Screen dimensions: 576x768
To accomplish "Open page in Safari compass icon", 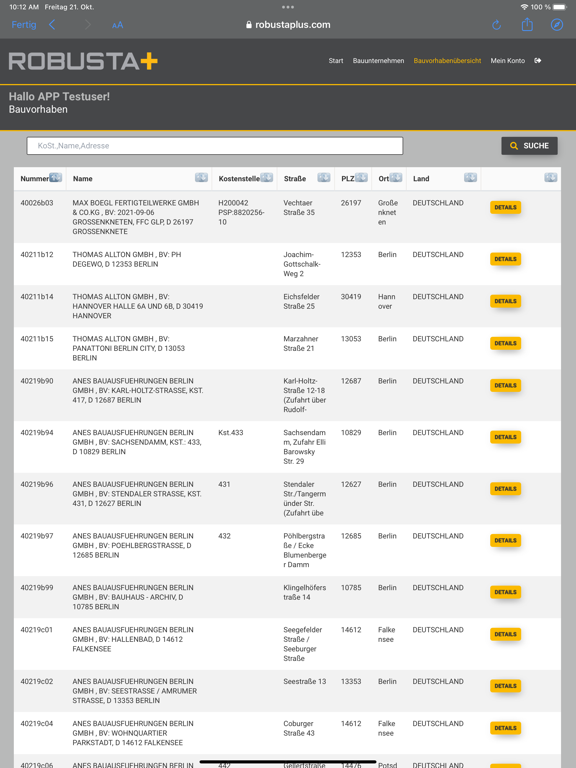I will [557, 25].
